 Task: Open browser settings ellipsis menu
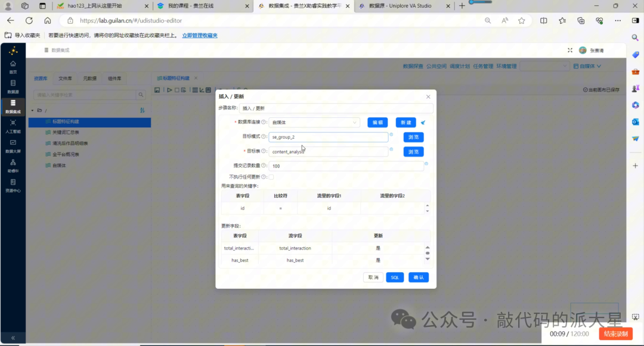(618, 20)
